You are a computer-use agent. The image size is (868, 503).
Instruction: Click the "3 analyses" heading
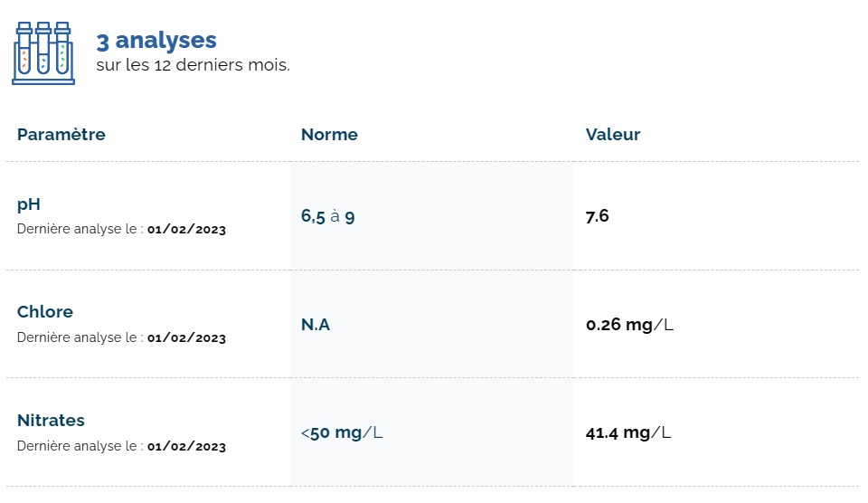(156, 40)
